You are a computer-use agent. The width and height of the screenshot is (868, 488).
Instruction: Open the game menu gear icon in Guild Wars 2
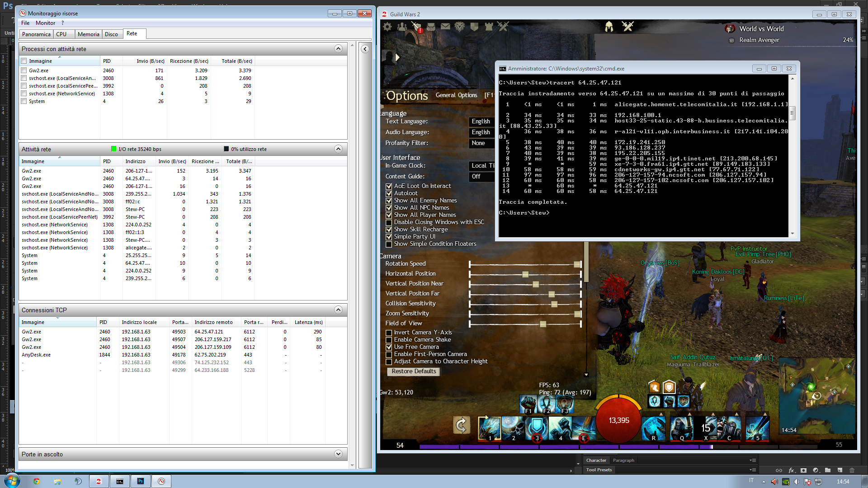[387, 27]
